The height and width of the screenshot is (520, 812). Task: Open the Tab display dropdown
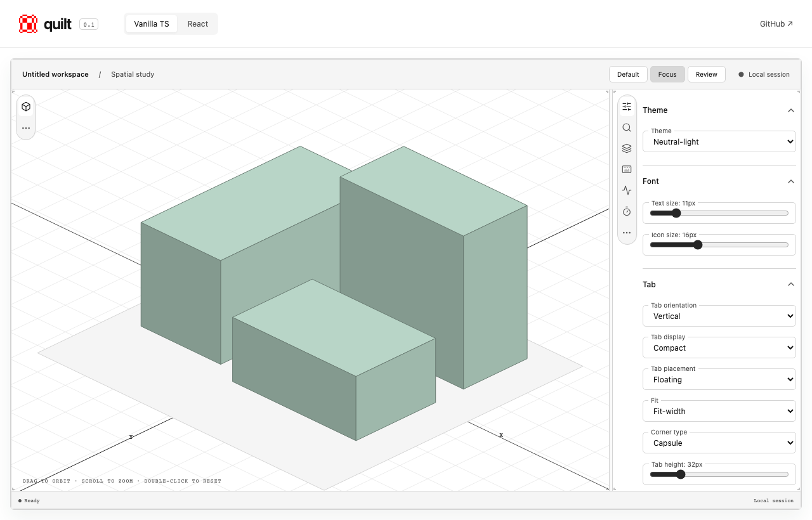point(719,348)
